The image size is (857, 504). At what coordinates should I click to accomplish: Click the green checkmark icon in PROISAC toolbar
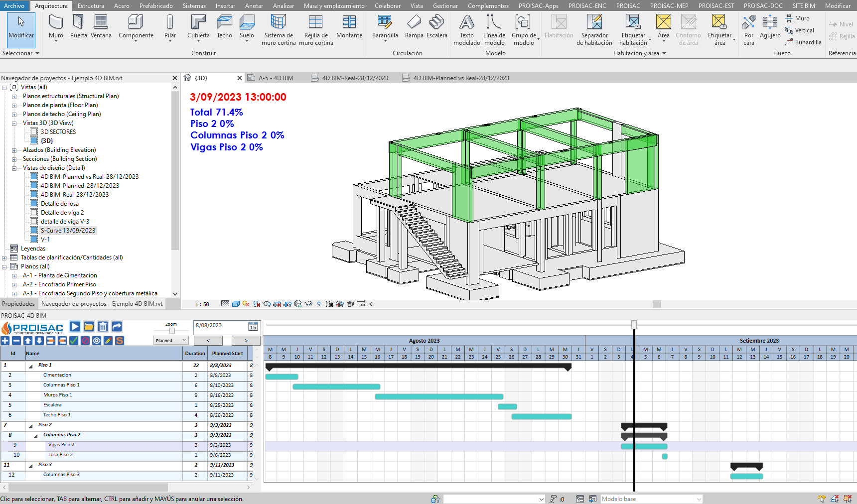73,341
